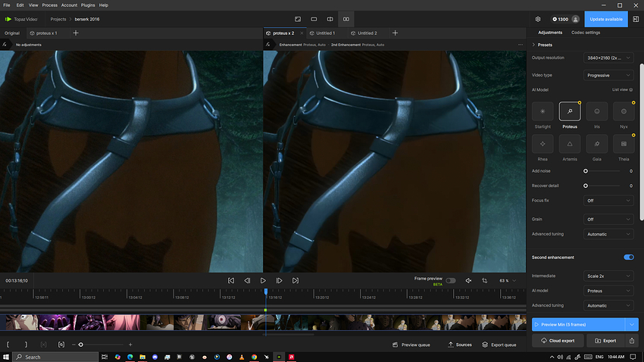Open the crop tool icon
This screenshot has height=362, width=644.
pyautogui.click(x=485, y=281)
